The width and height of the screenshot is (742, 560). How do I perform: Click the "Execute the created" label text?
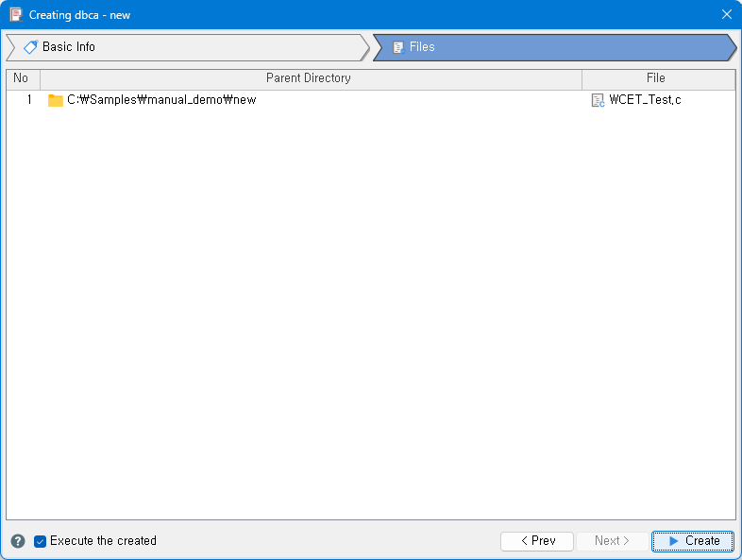103,541
